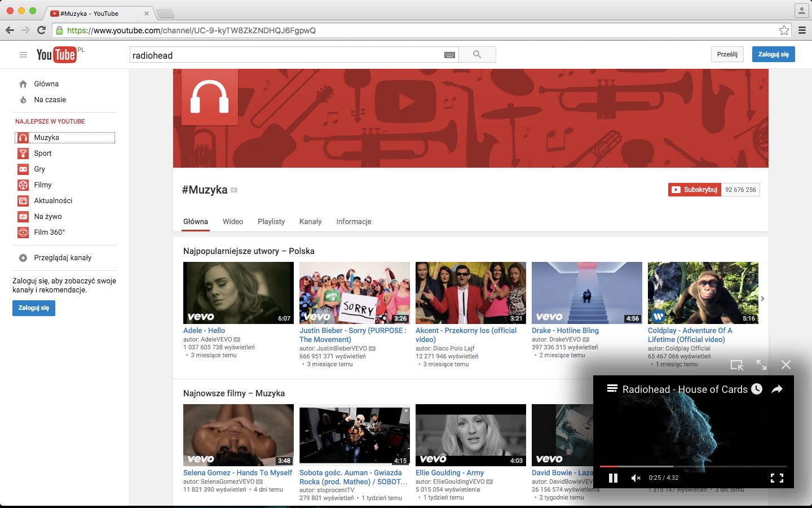The height and width of the screenshot is (508, 812).
Task: Click the Filmy film reel sidebar icon
Action: click(23, 185)
